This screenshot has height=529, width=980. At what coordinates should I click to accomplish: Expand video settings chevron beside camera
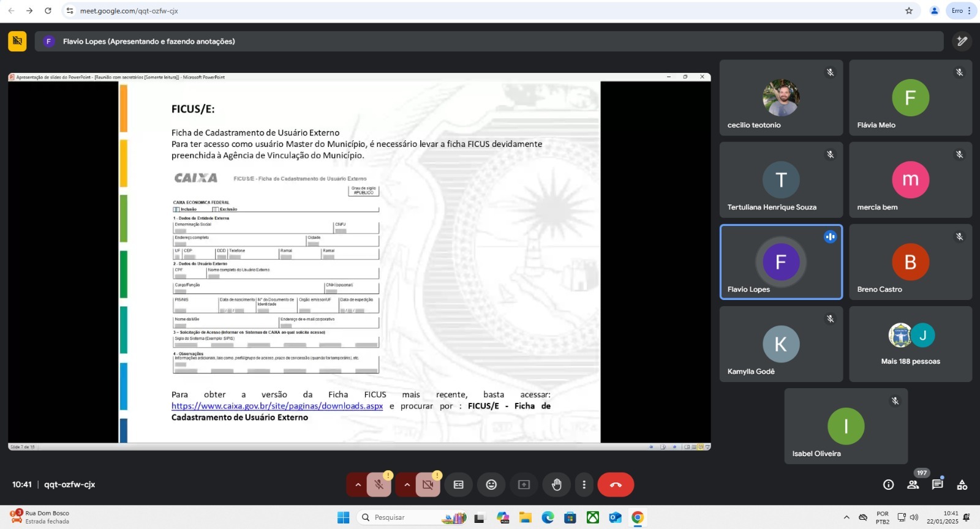pos(407,485)
